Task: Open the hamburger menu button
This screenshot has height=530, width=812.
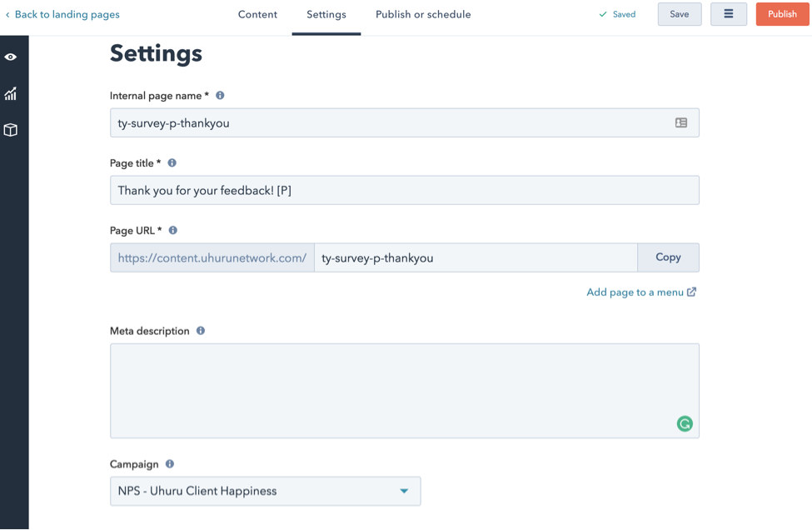Action: (x=729, y=14)
